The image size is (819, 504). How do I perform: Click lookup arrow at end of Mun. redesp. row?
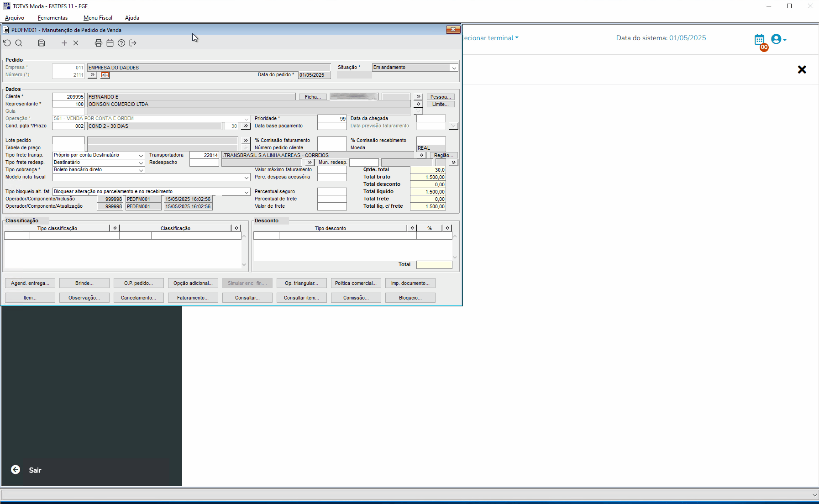pyautogui.click(x=453, y=163)
